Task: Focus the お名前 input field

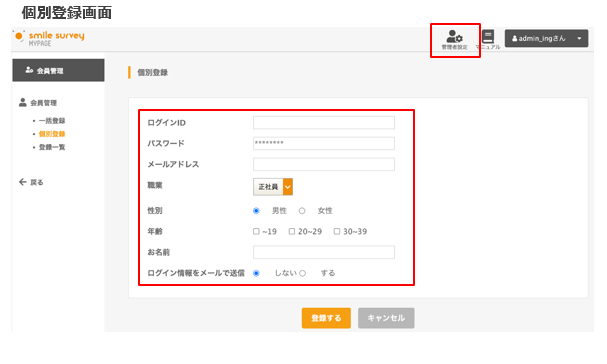Action: click(x=324, y=252)
